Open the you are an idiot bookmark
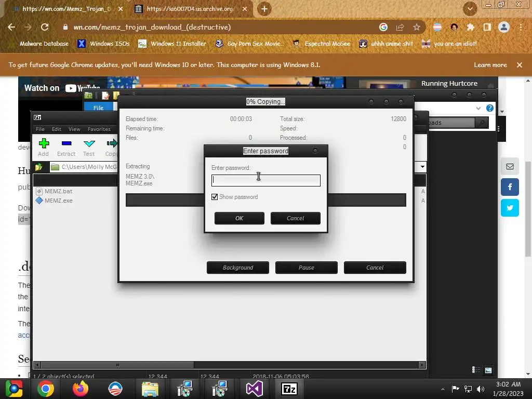The image size is (532, 399). coord(449,44)
